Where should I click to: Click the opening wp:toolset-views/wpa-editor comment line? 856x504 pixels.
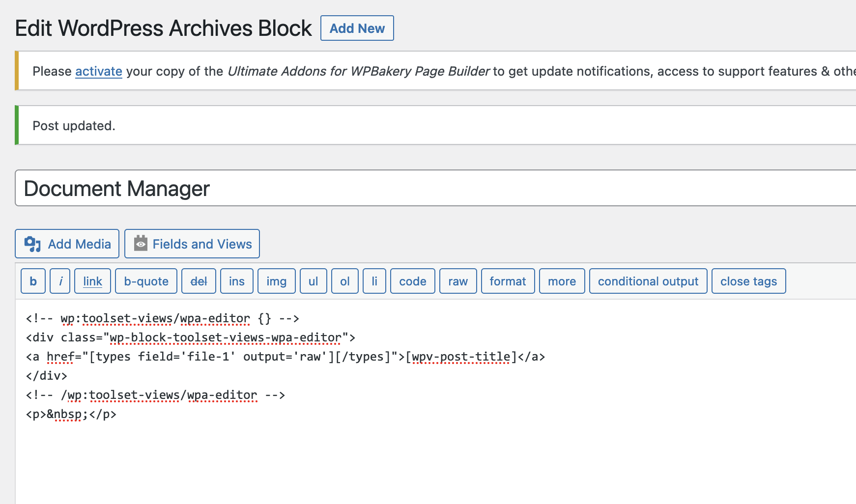point(163,318)
